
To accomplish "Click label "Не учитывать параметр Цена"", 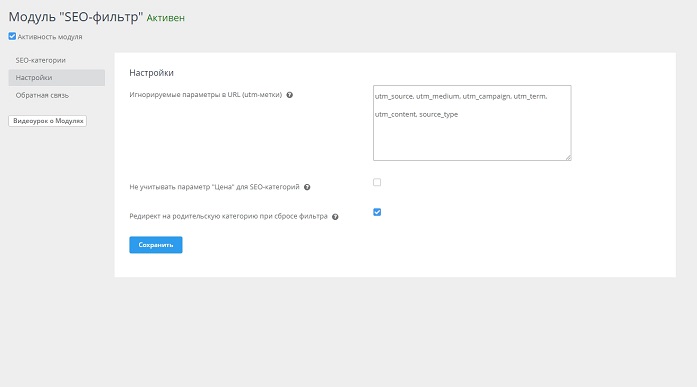I will click(214, 187).
